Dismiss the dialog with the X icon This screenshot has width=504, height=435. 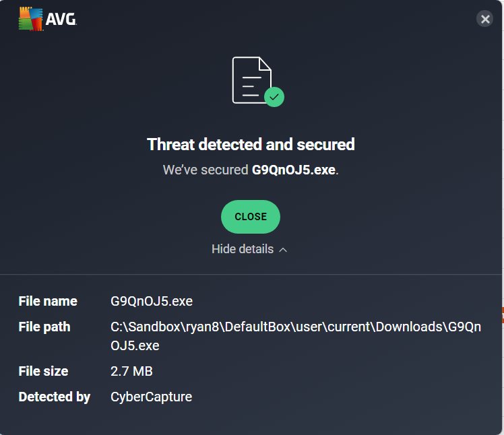(x=484, y=19)
